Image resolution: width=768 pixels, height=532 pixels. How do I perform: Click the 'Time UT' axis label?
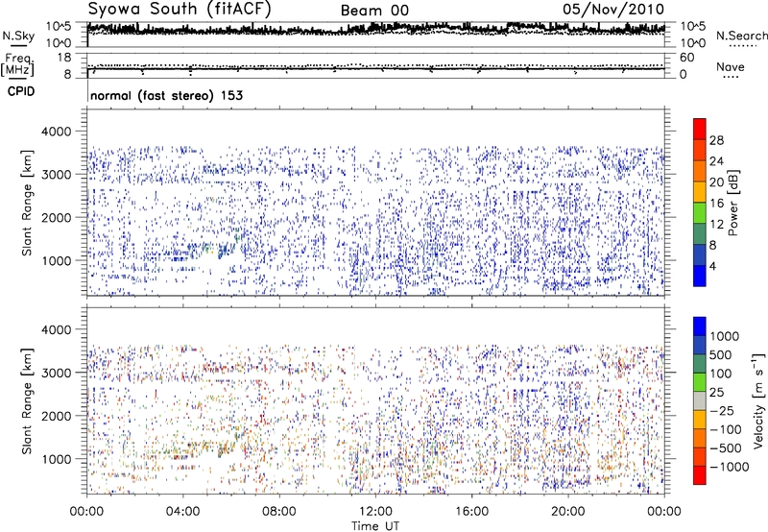click(x=375, y=526)
